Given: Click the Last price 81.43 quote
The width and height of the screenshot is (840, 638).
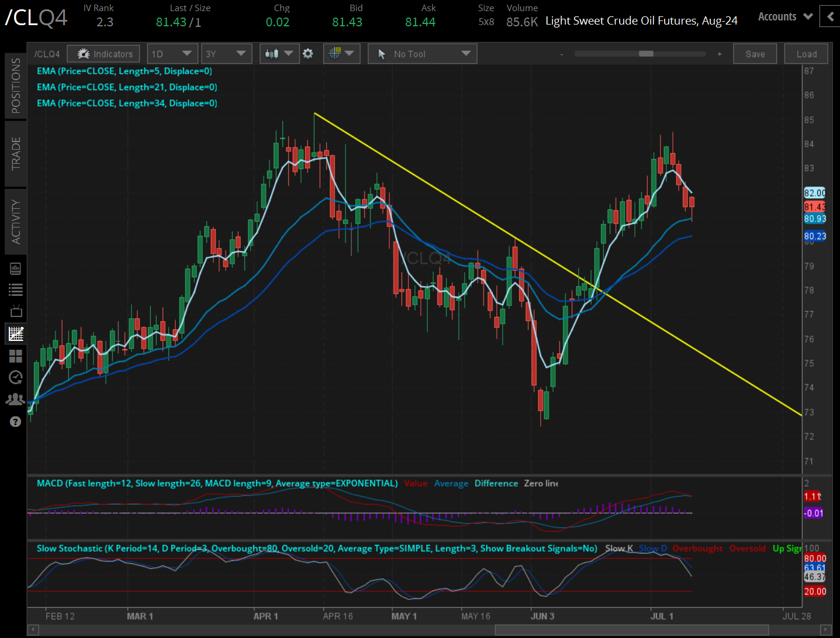Looking at the screenshot, I should point(171,22).
